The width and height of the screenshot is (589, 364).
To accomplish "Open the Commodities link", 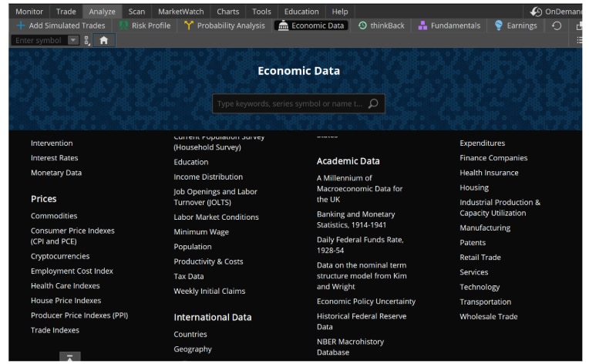I will pos(54,216).
